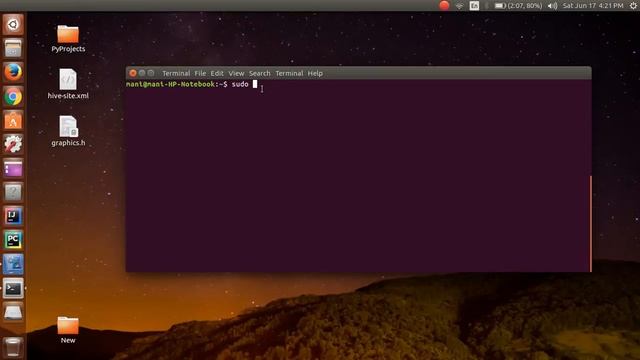This screenshot has width=640, height=360.
Task: Open the system power gear menu
Action: point(633,6)
